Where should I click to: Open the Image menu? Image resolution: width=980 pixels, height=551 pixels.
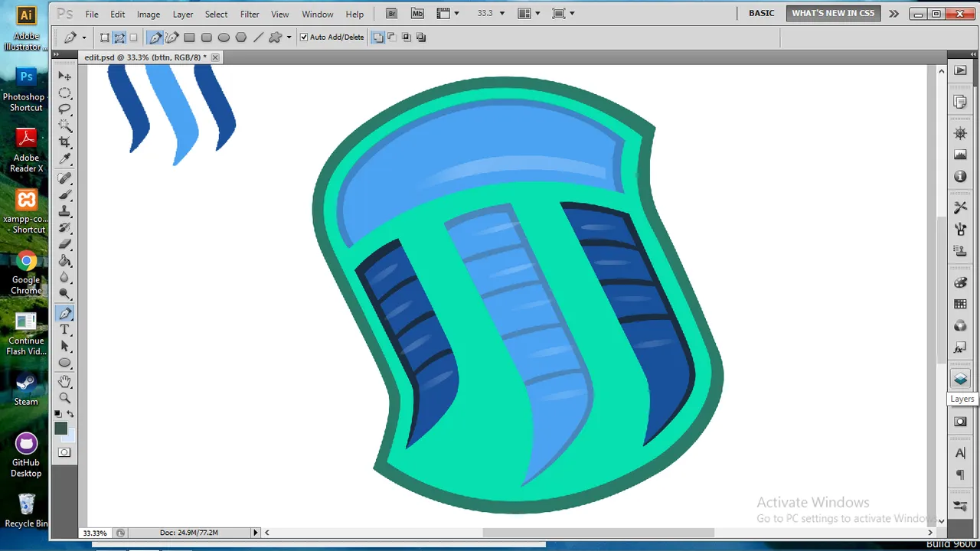[149, 14]
